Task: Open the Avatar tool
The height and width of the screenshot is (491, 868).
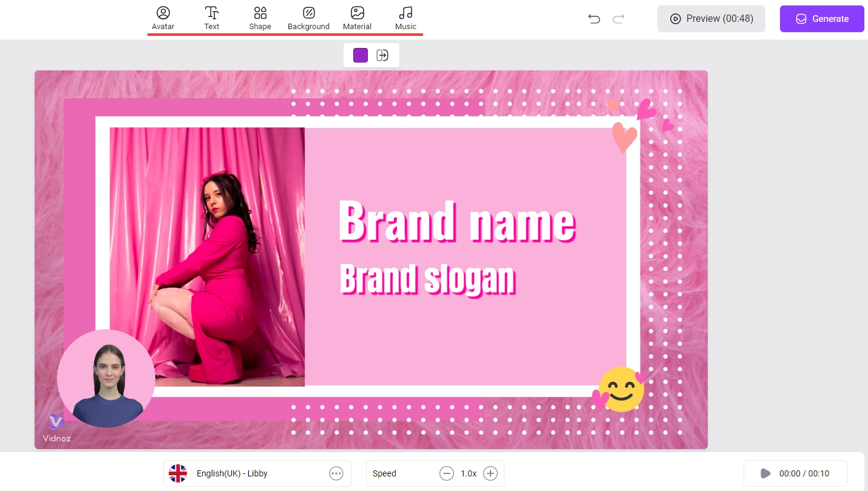Action: pos(163,18)
